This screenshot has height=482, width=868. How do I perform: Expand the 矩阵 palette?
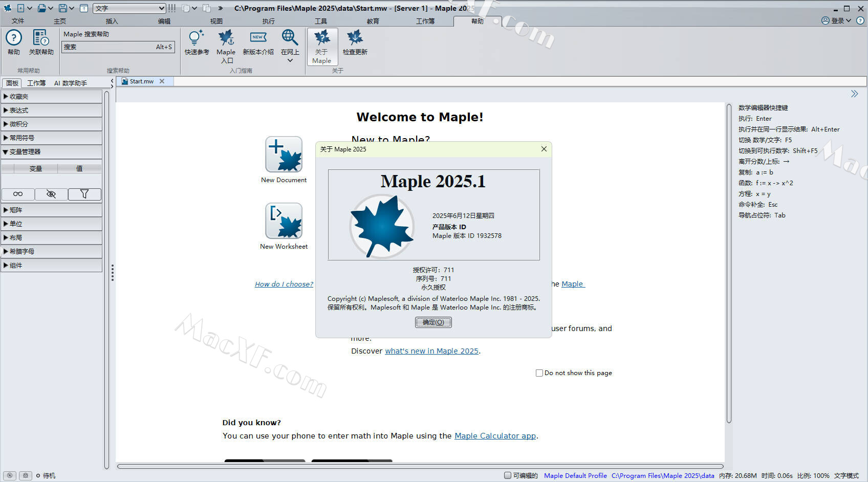pos(52,210)
